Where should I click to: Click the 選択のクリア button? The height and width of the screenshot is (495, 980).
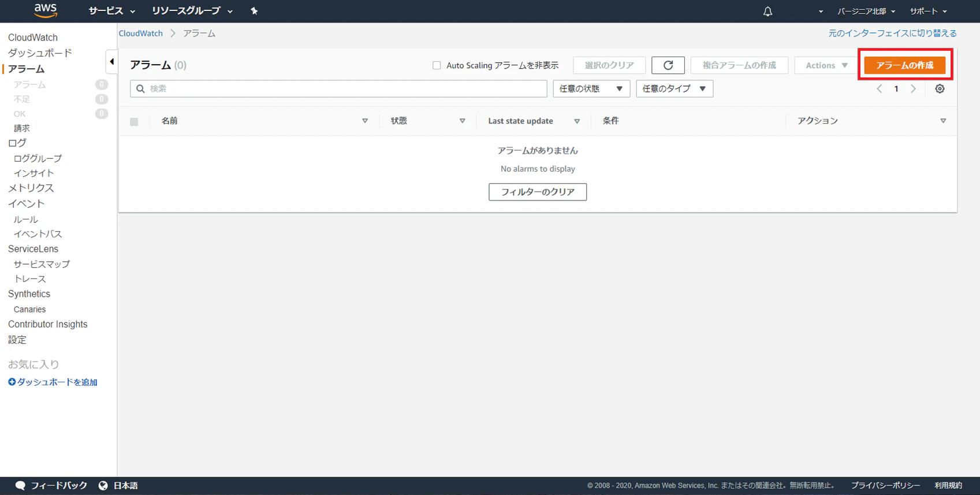609,65
